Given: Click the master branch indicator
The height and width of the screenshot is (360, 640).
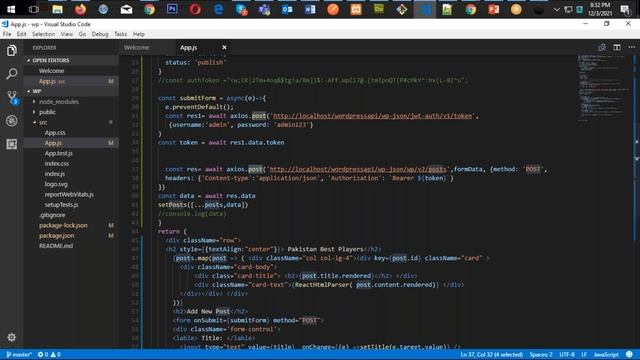Looking at the screenshot, I should tap(19, 354).
